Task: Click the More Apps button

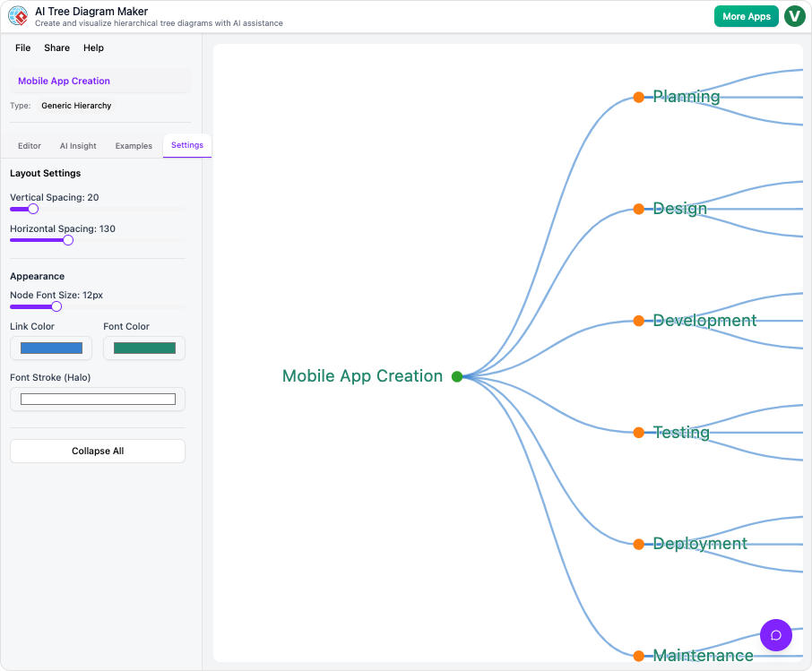Action: (746, 15)
